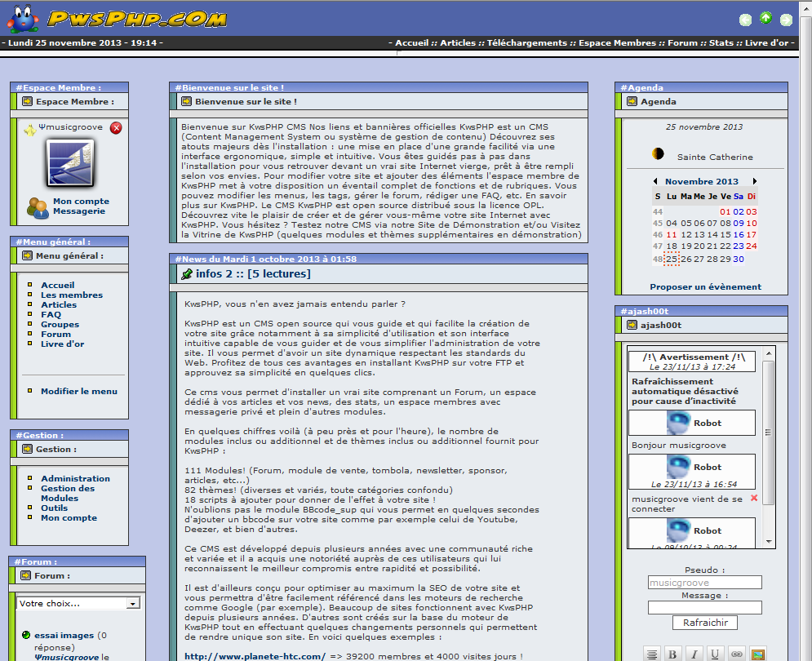Open the Mon compte link under the avatar

point(82,201)
